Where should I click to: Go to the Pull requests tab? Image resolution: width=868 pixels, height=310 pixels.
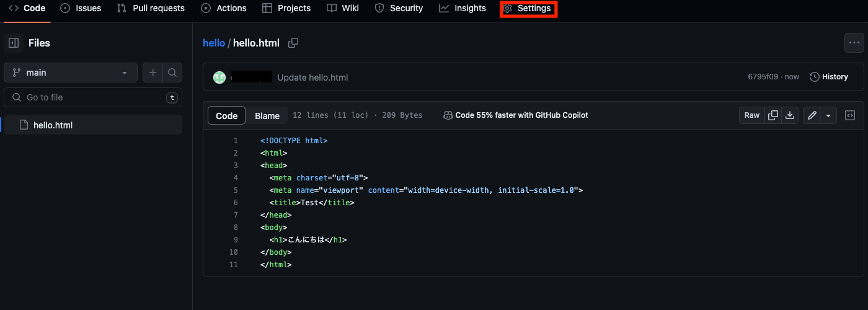(x=151, y=8)
